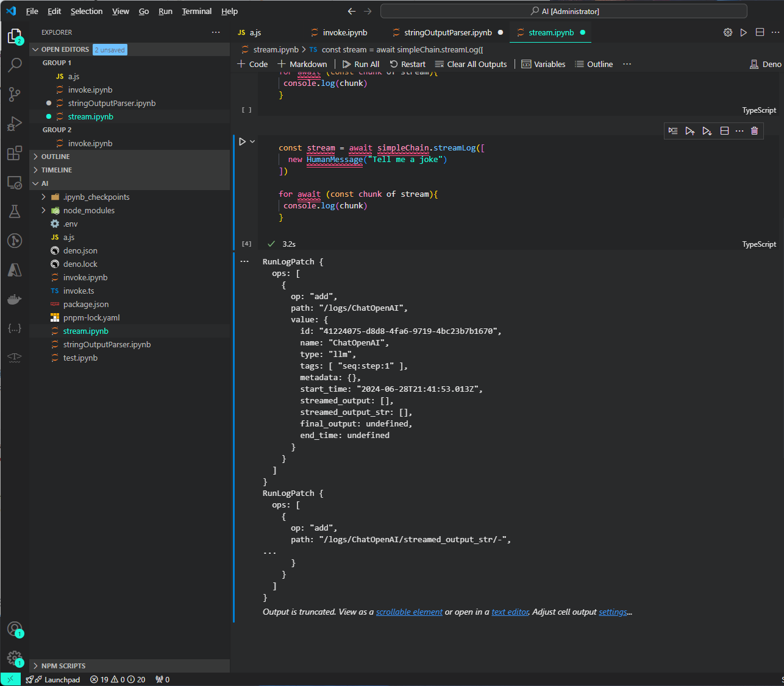Expand the .ipynb_checkpoints folder
Viewport: 784px width, 686px height.
(x=129, y=197)
